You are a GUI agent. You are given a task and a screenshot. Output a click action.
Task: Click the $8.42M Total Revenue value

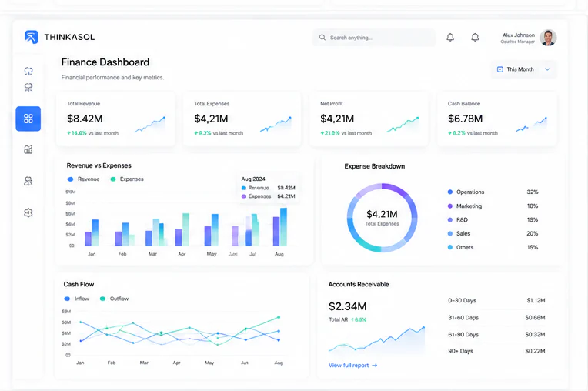[x=85, y=119]
